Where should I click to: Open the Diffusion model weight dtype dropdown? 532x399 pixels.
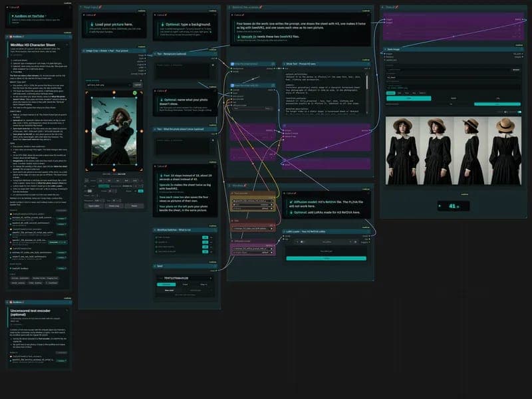(x=253, y=253)
